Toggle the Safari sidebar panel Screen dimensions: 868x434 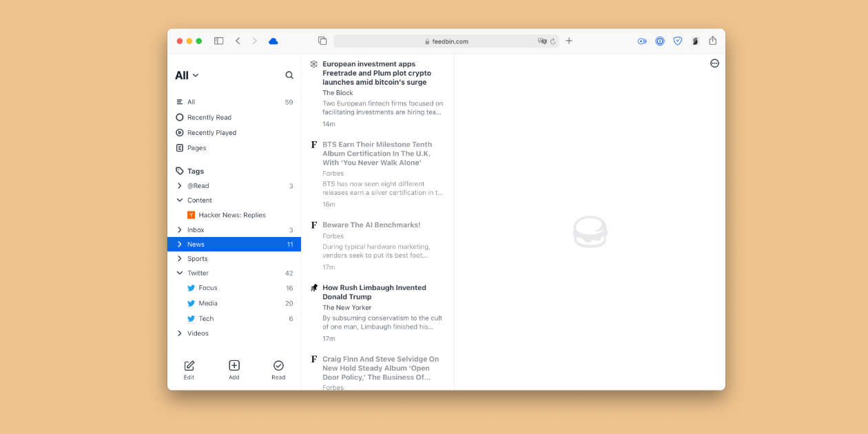click(218, 41)
